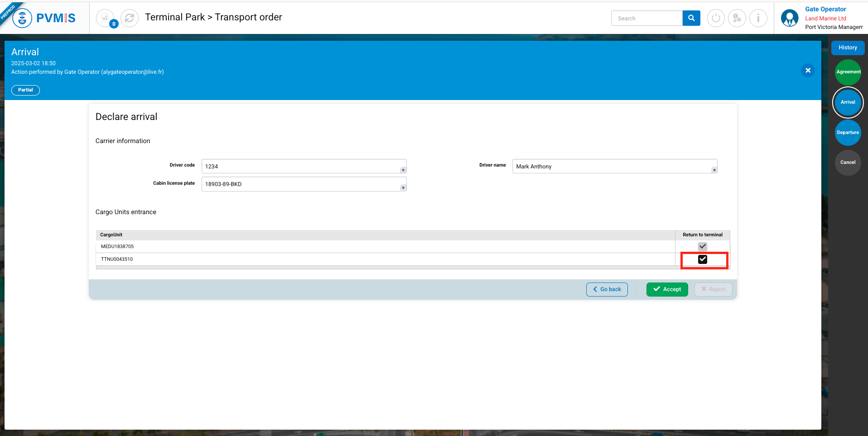Open the Gate Operator user avatar
The image size is (868, 436).
790,18
